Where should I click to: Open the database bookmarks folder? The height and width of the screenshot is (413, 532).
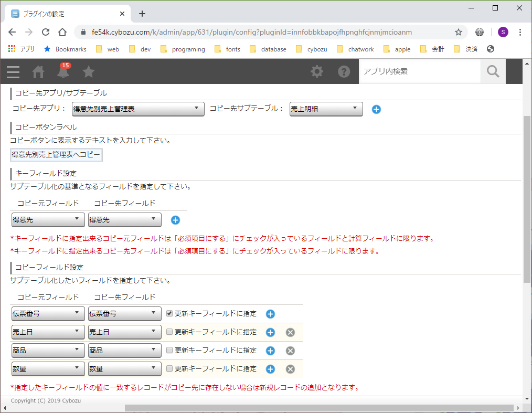point(268,49)
